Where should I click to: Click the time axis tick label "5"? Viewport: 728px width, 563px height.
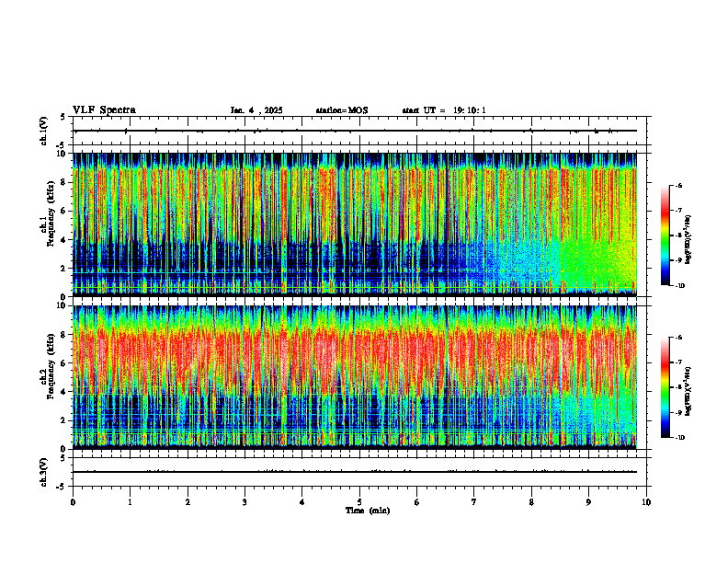click(359, 502)
